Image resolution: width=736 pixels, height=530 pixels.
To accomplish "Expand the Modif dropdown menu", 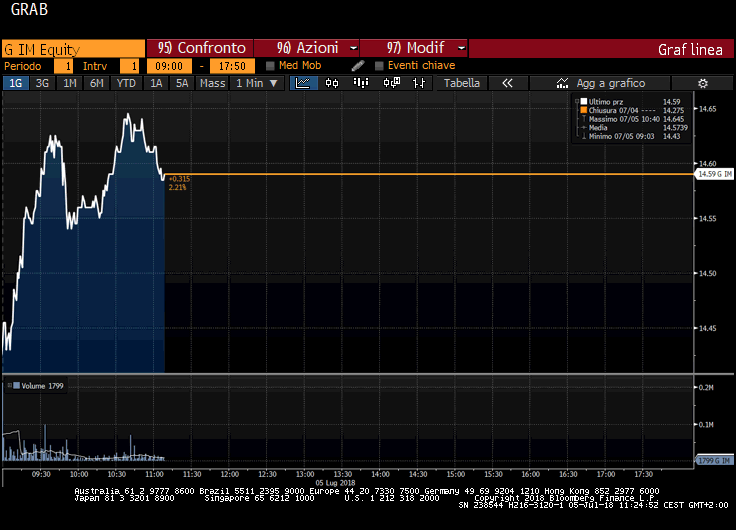I will pos(413,48).
